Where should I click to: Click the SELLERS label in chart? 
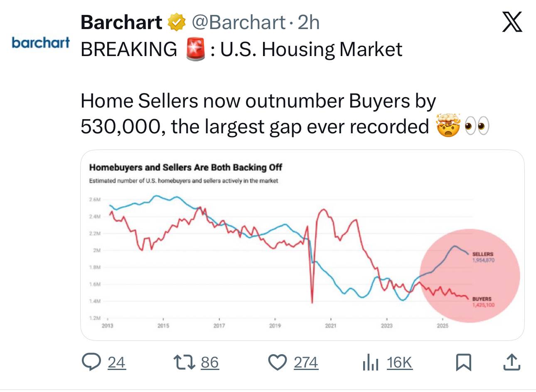point(483,254)
